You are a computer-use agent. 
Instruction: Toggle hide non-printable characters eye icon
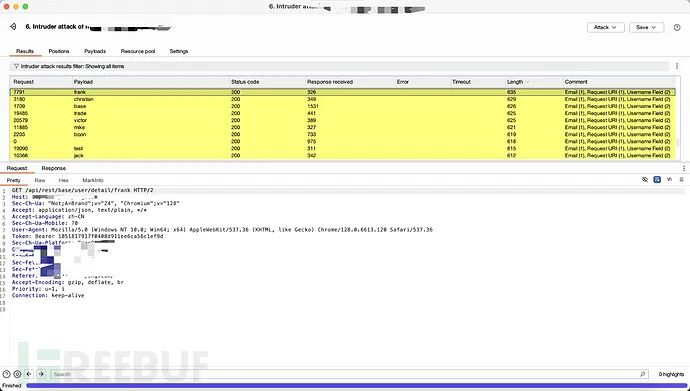pyautogui.click(x=645, y=180)
